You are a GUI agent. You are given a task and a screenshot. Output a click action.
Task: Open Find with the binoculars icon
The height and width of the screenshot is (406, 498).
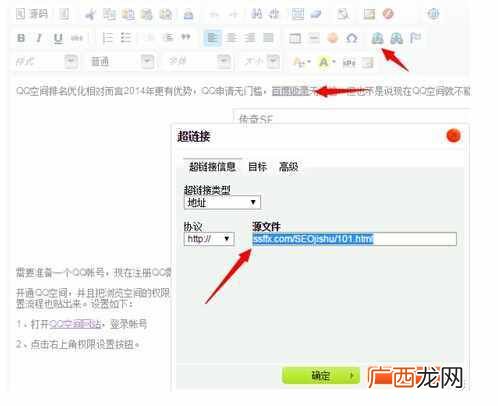(256, 14)
